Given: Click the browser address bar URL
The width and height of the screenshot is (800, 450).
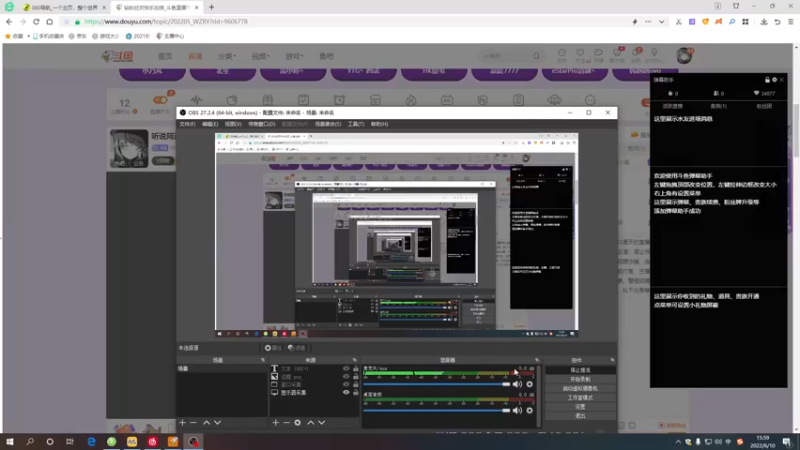Looking at the screenshot, I should (166, 22).
